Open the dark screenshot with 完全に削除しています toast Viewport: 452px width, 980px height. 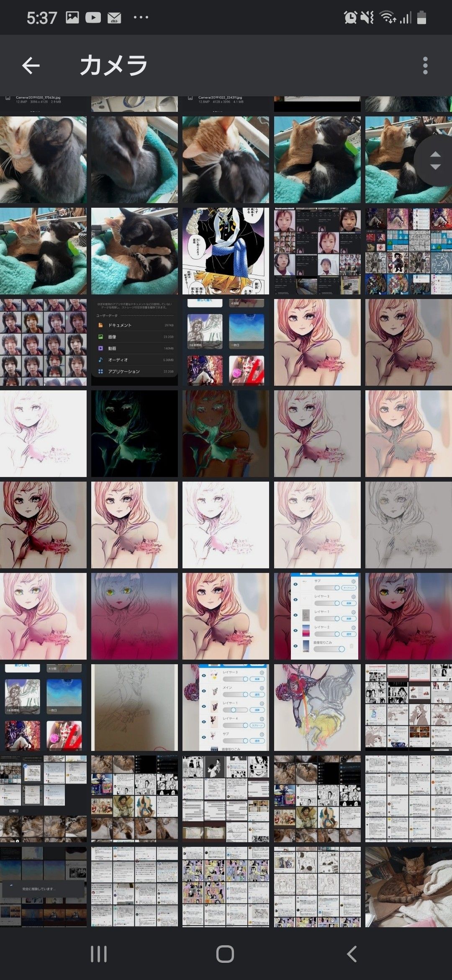tap(43, 887)
